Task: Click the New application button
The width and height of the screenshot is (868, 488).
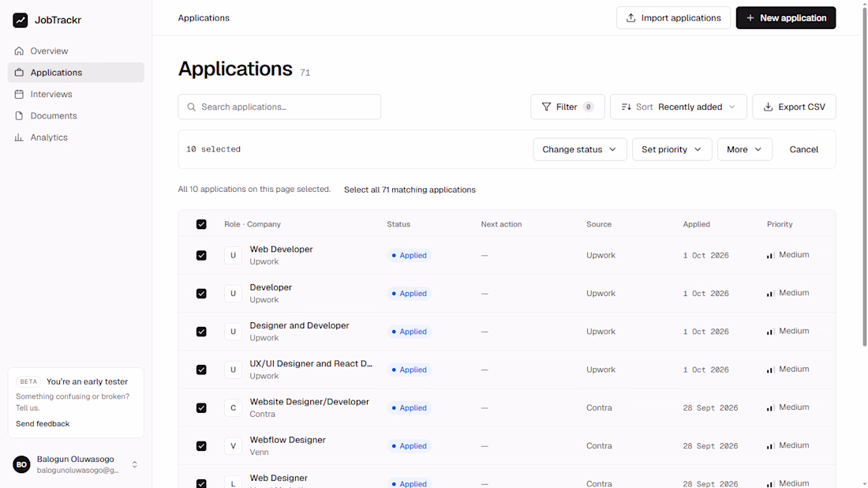Action: [785, 17]
